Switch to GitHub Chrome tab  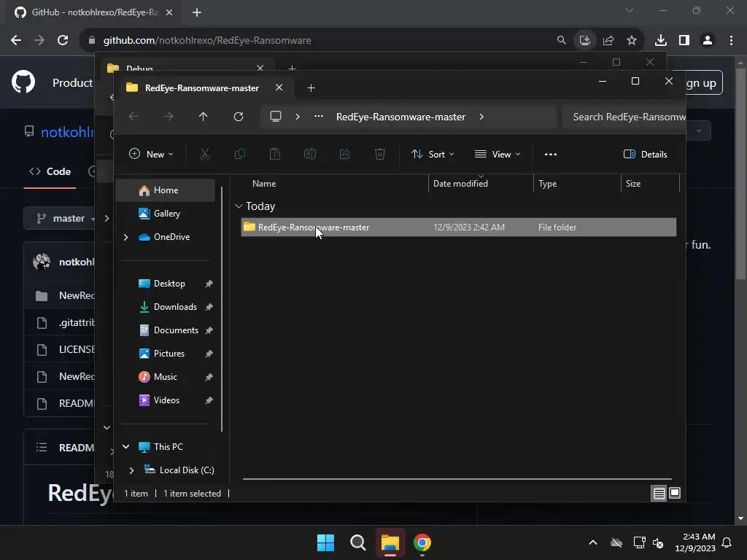[94, 12]
